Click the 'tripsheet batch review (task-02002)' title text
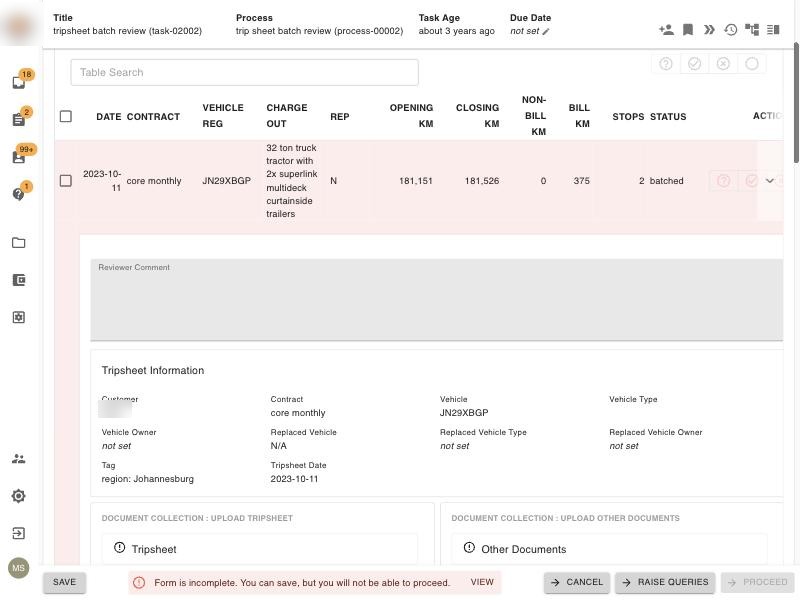Viewport: 800px width, 600px height. point(128,31)
